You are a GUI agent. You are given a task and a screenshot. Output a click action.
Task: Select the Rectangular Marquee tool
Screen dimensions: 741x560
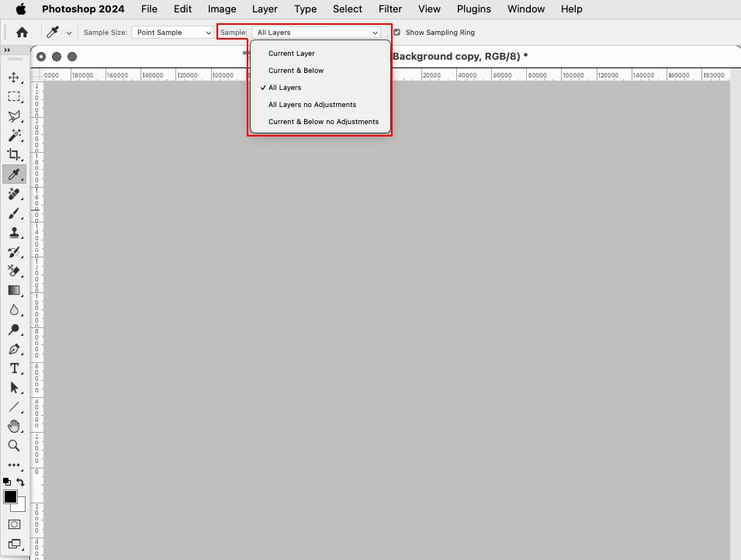click(14, 96)
